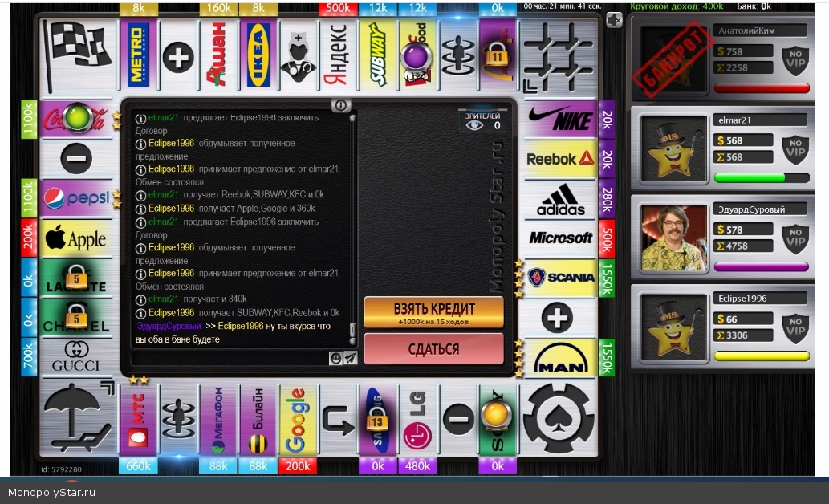Open the emoji picker in chat

335,358
